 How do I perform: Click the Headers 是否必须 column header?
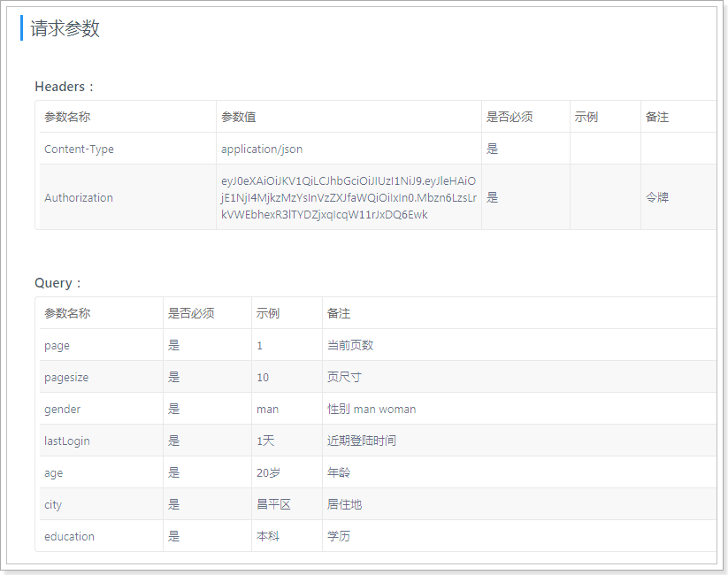(510, 117)
